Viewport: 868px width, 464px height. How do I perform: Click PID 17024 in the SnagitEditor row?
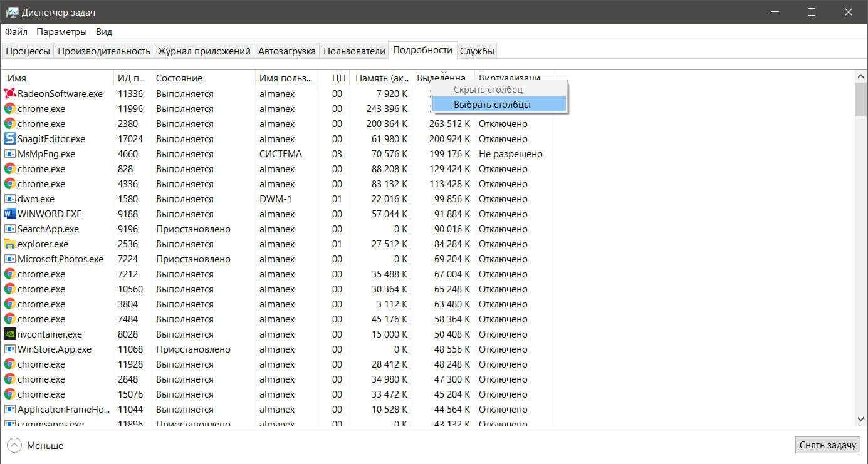[130, 139]
